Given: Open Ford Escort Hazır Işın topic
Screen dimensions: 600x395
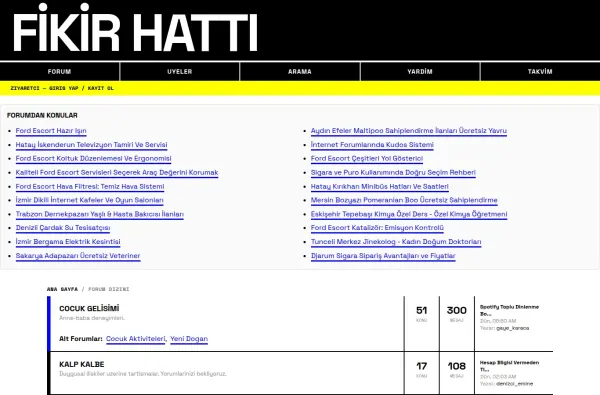Looking at the screenshot, I should click(51, 131).
